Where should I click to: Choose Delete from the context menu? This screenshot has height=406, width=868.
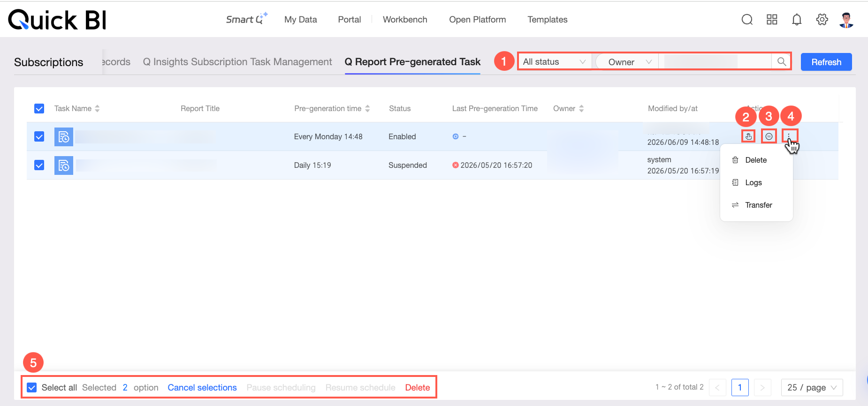pyautogui.click(x=756, y=160)
